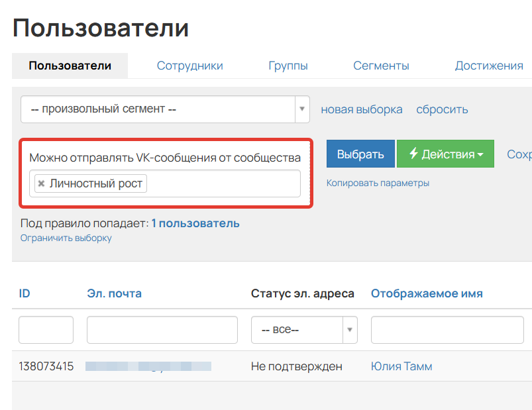This screenshot has width=532, height=410.
Task: Click the "сбросить" link
Action: point(441,109)
